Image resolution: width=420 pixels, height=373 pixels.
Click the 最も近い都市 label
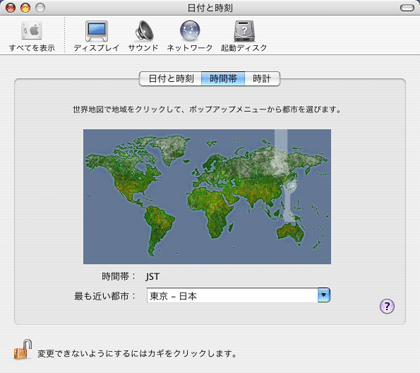pyautogui.click(x=105, y=296)
